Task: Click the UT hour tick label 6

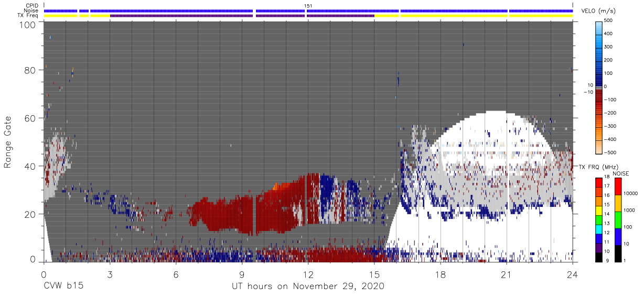Action: pyautogui.click(x=176, y=274)
